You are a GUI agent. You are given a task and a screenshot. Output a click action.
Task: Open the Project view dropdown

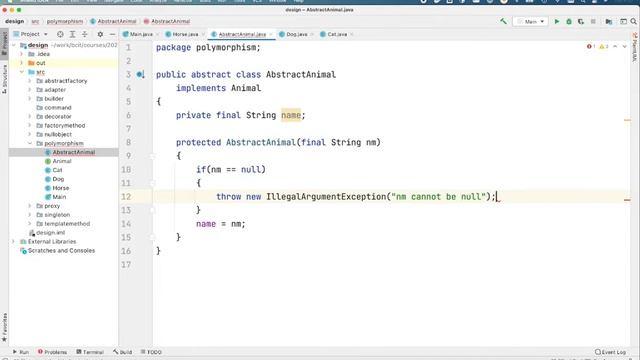[31, 34]
